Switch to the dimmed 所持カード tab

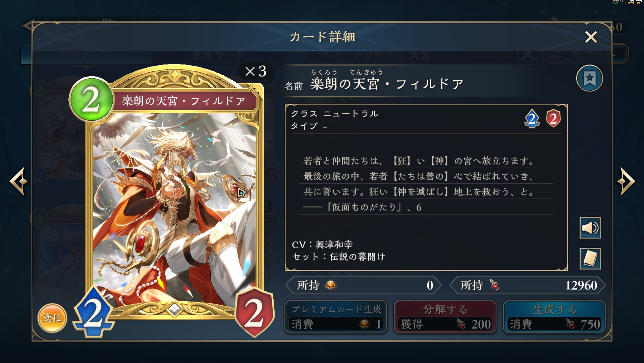pos(86,55)
